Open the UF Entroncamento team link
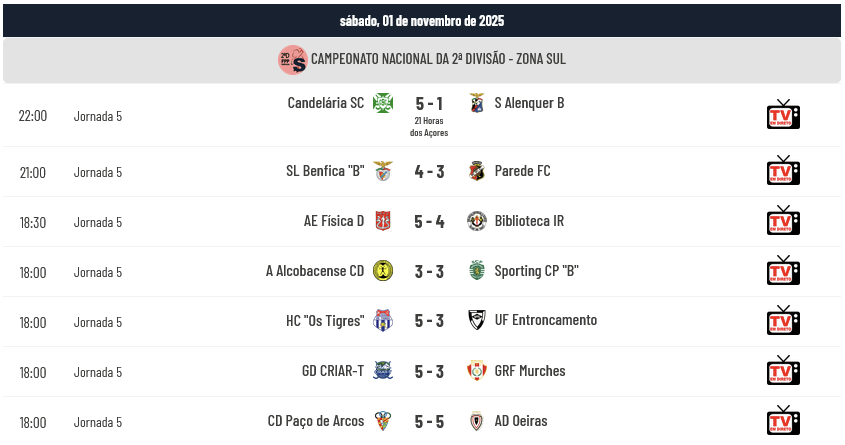Image resolution: width=845 pixels, height=445 pixels. [x=545, y=321]
